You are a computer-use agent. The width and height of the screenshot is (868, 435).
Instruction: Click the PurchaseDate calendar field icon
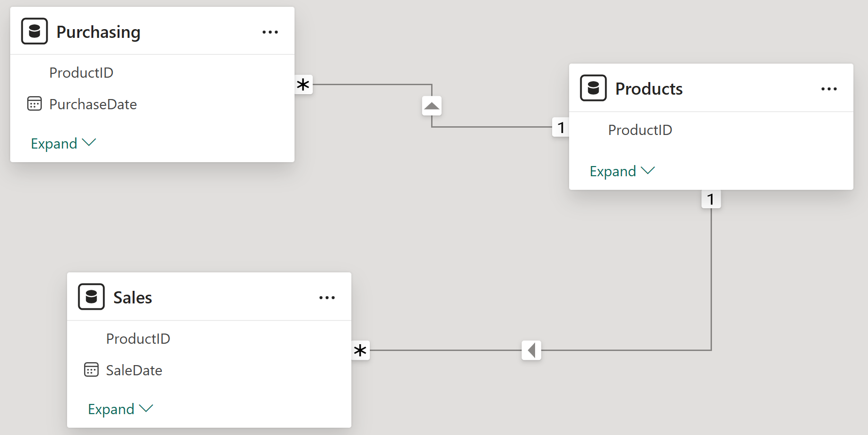click(35, 104)
